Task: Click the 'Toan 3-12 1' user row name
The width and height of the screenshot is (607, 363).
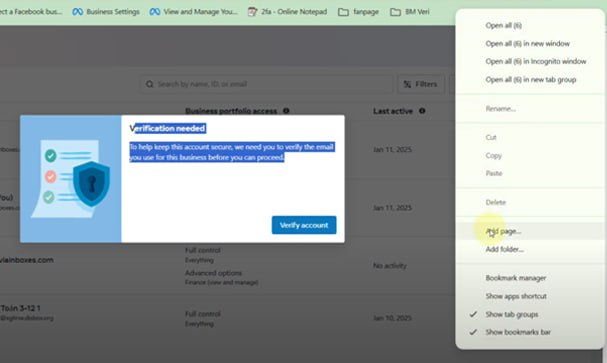Action: [x=21, y=308]
